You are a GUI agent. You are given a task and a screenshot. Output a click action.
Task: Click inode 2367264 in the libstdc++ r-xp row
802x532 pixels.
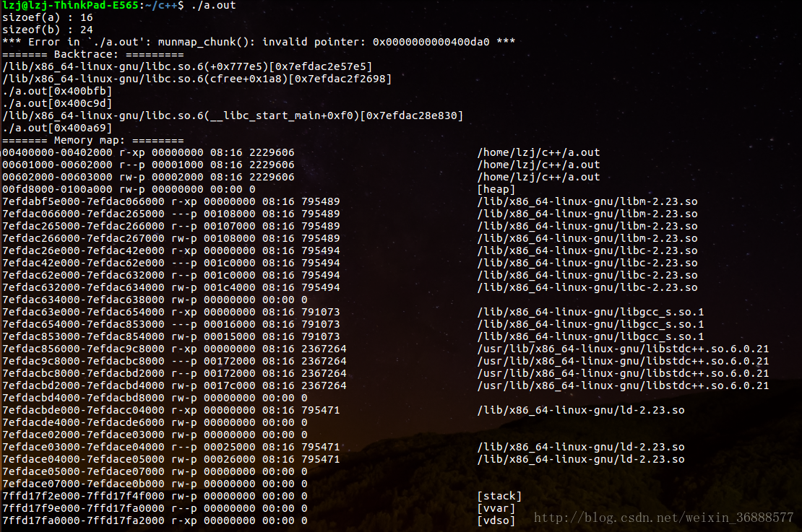(x=324, y=349)
